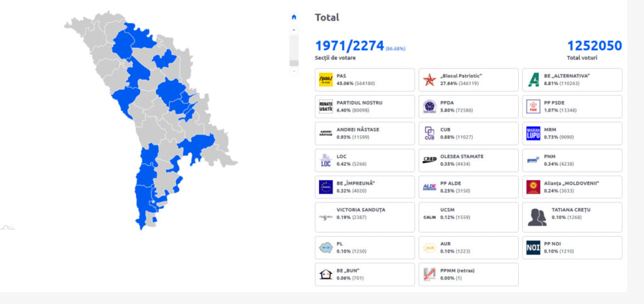This screenshot has width=644, height=304.
Task: Click the BE ÎMPREUNĂ EU stars logo
Action: pos(326,187)
